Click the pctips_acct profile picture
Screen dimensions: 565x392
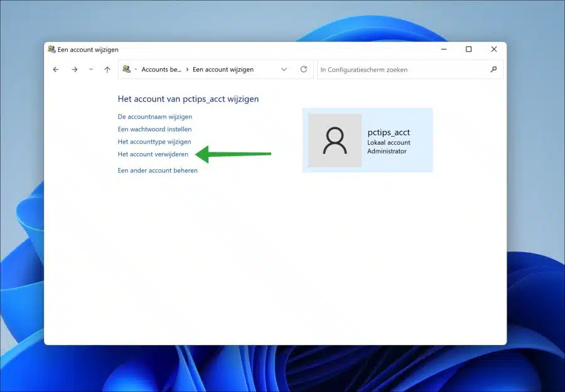click(335, 140)
